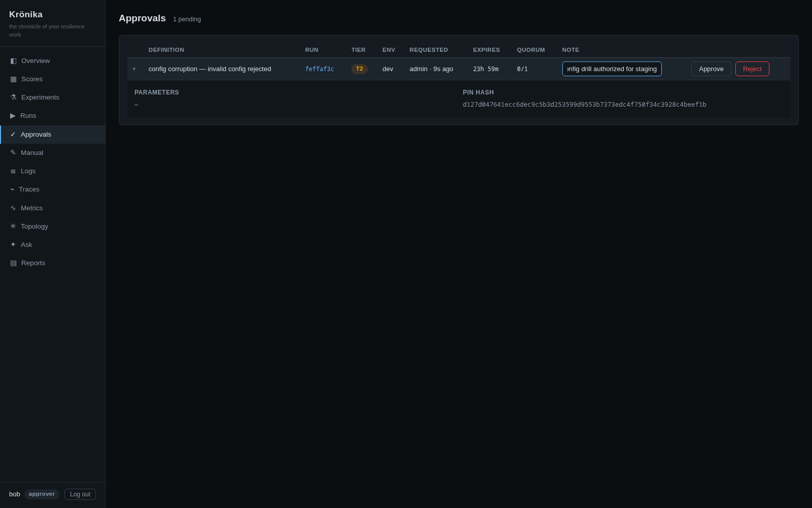Open the Logs page
The height and width of the screenshot is (508, 812).
[53, 171]
